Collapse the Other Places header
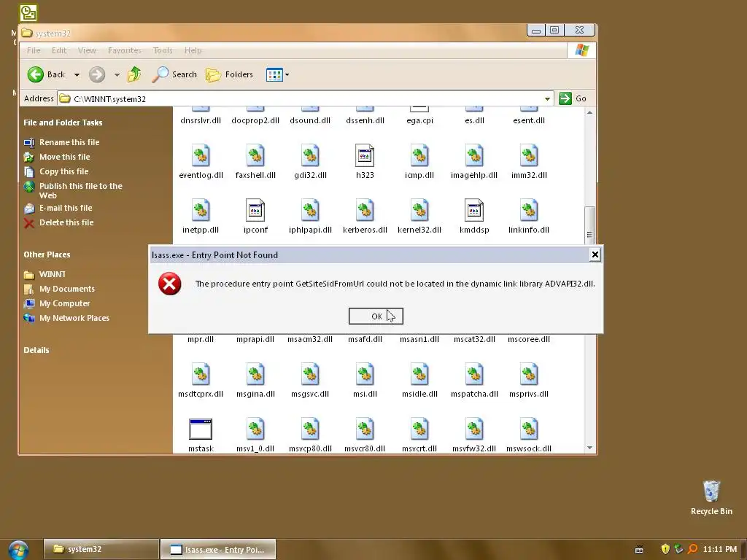The image size is (747, 560). pyautogui.click(x=47, y=254)
